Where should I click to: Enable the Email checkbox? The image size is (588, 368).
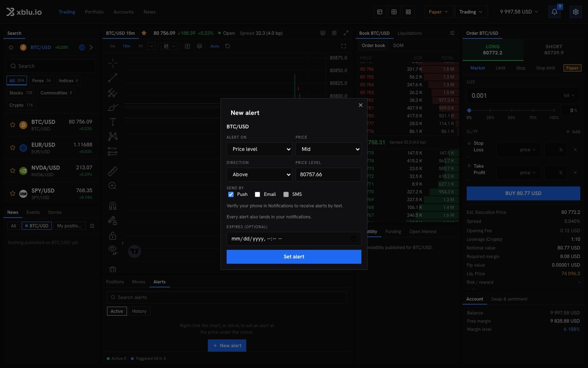click(x=257, y=195)
